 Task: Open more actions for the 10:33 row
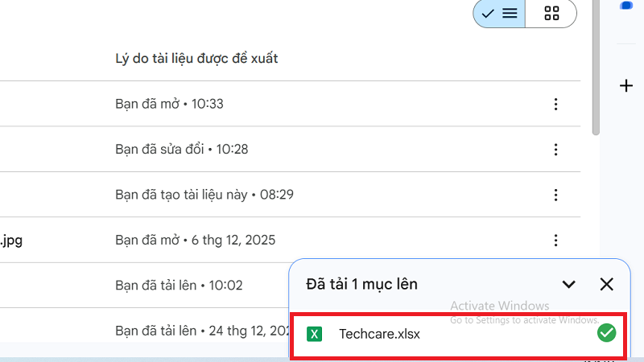coord(555,104)
